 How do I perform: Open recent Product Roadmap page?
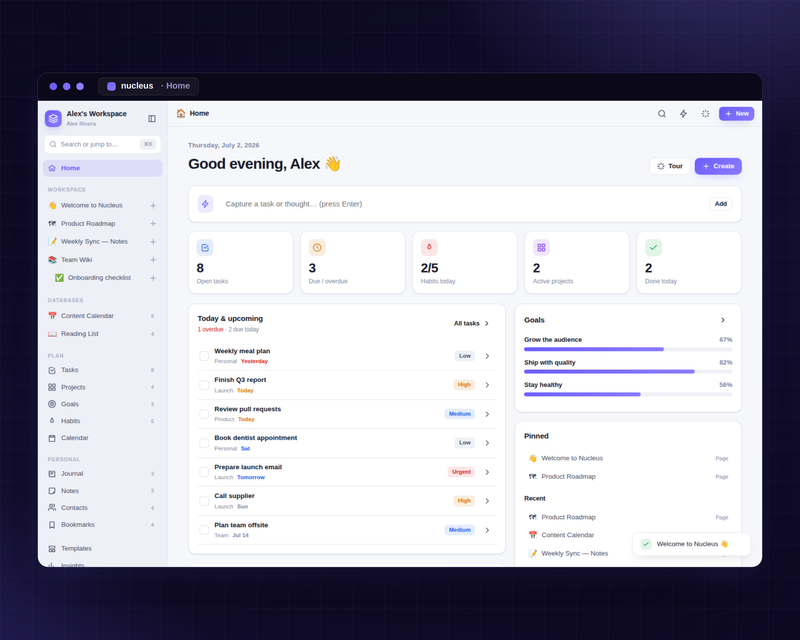click(x=628, y=517)
